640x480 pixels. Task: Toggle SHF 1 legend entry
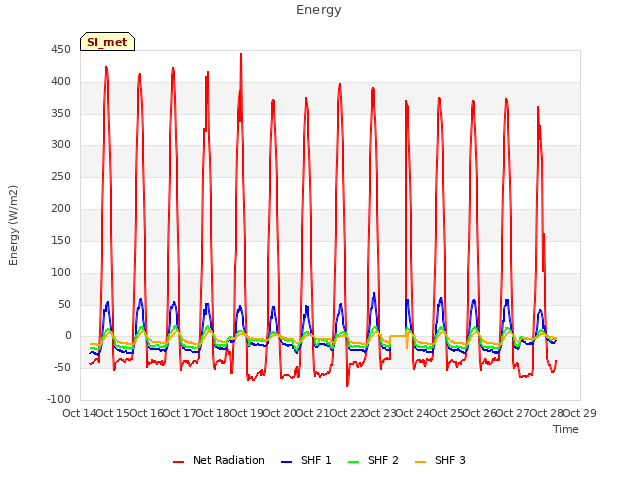pos(306,460)
